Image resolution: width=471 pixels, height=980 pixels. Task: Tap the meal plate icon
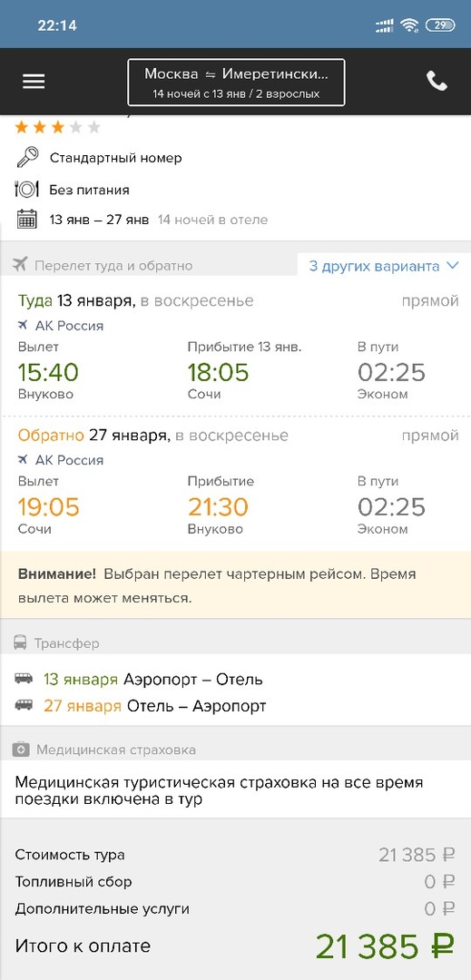point(27,189)
